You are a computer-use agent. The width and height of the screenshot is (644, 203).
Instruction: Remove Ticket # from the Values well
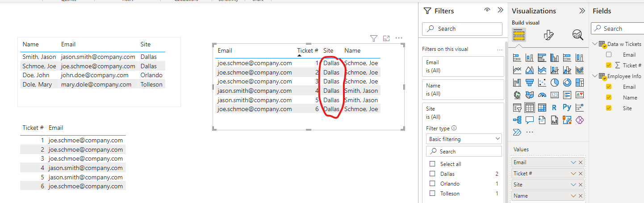click(x=581, y=174)
